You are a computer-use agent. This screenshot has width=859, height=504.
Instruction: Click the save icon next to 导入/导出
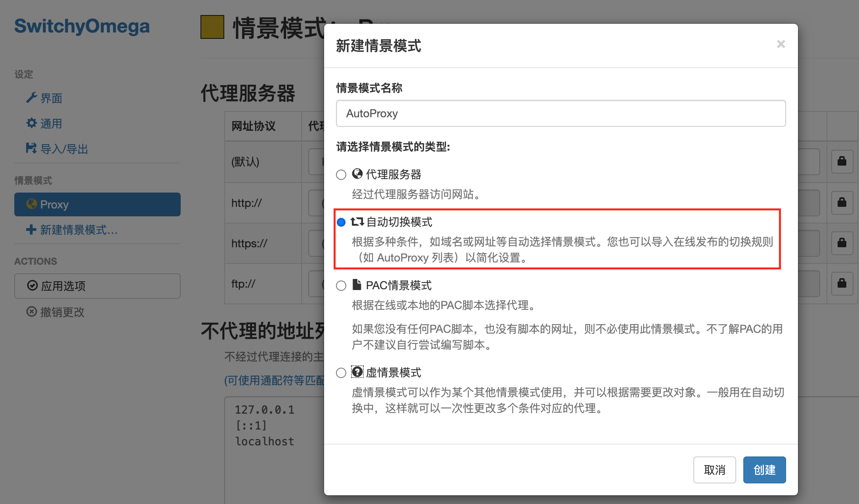click(31, 148)
